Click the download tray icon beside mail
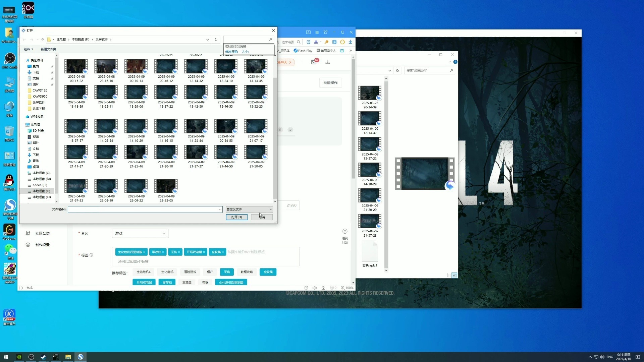Viewport: 644px width, 362px height. (x=328, y=62)
